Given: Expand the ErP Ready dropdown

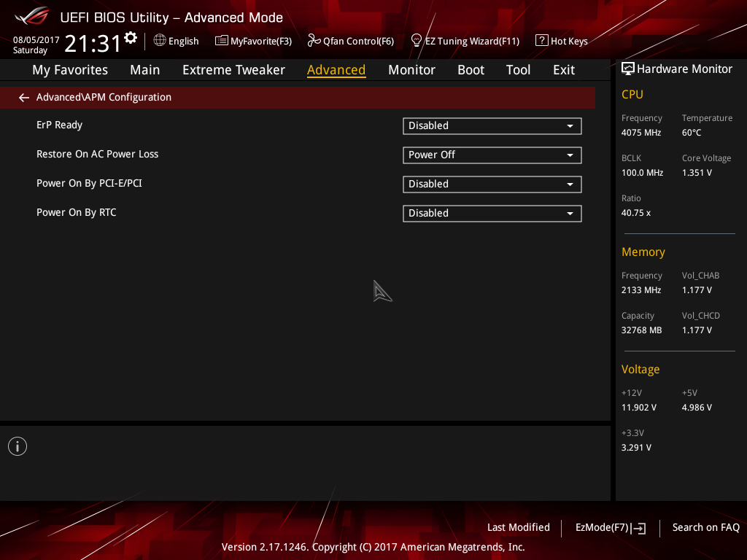Looking at the screenshot, I should point(492,126).
